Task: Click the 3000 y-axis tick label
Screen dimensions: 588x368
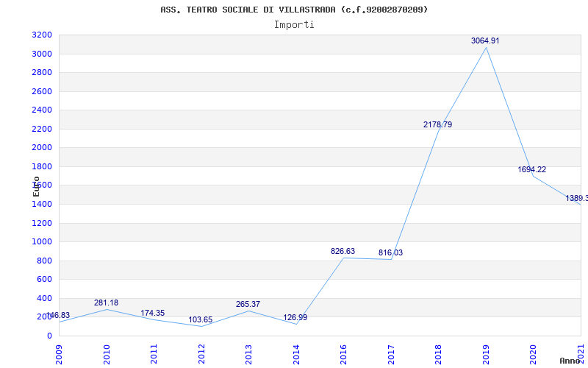Action: pos(42,54)
